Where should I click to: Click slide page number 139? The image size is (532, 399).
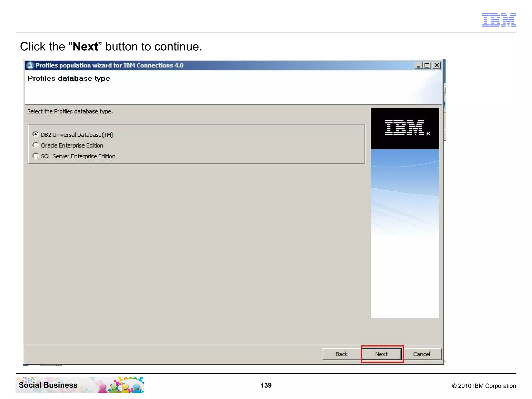click(266, 385)
